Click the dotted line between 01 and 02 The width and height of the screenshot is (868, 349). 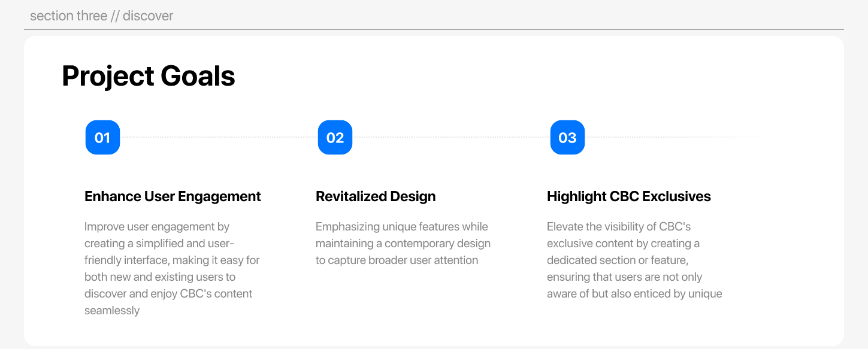tap(219, 137)
